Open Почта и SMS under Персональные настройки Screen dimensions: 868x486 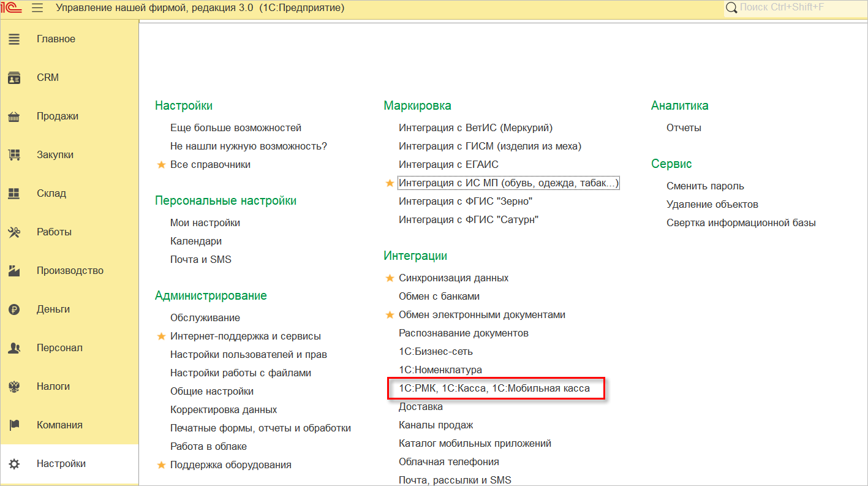tap(201, 260)
